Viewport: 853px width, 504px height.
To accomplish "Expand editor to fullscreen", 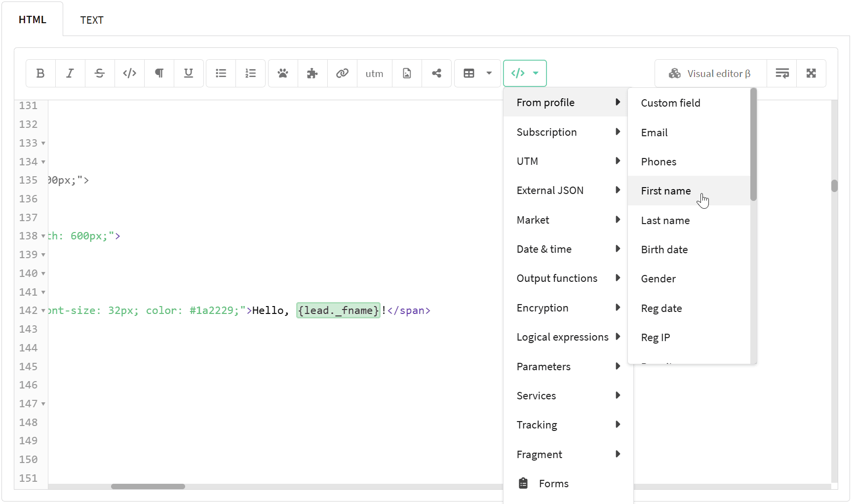I will (x=811, y=74).
